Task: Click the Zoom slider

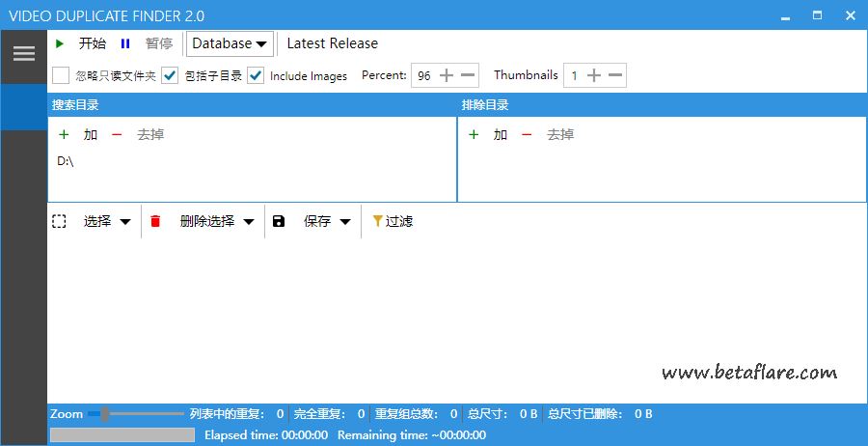Action: tap(135, 414)
